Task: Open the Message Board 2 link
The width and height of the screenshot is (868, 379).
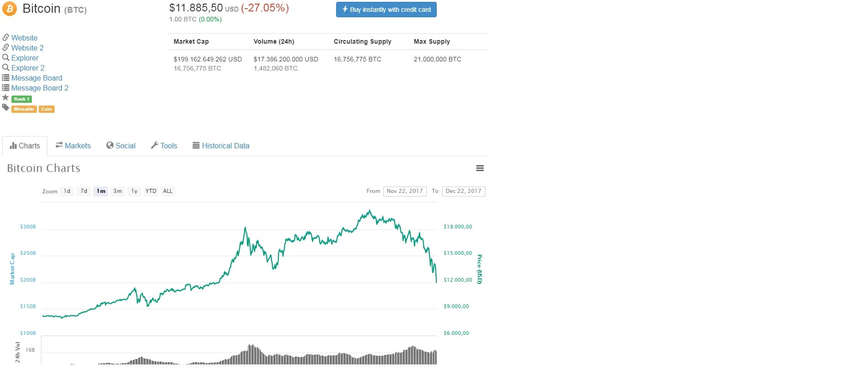Action: pos(40,88)
